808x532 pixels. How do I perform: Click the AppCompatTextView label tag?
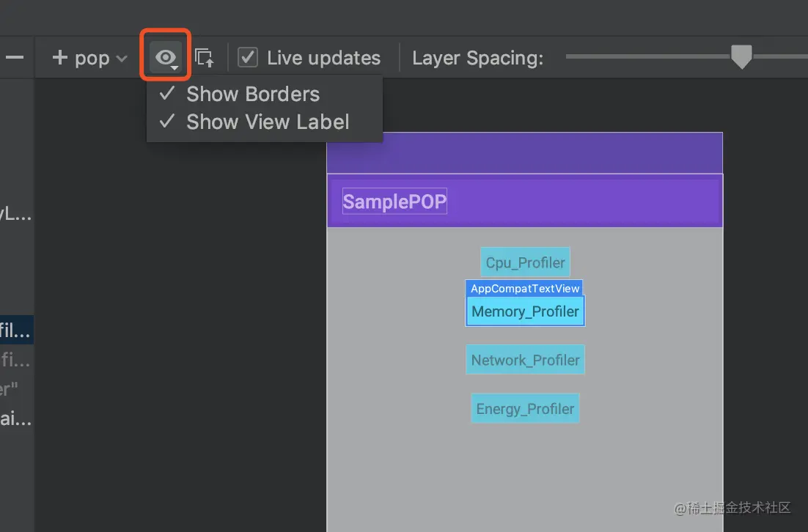(525, 289)
